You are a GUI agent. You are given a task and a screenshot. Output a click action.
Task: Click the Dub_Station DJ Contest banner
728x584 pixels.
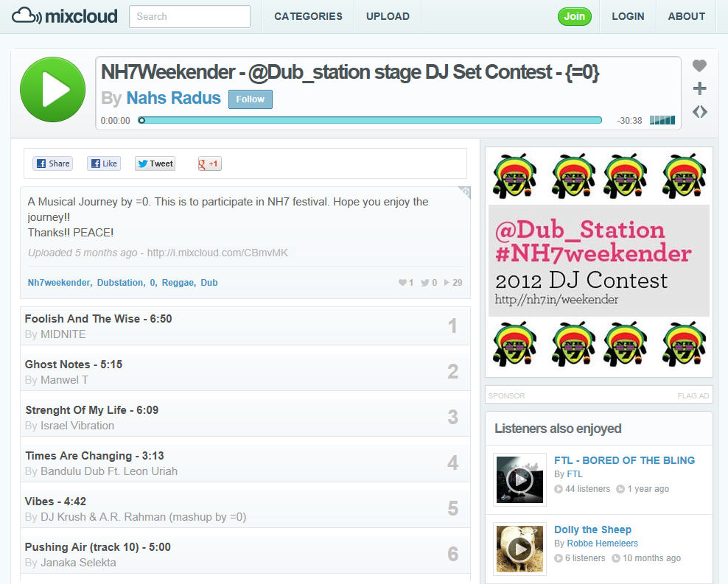(x=599, y=262)
